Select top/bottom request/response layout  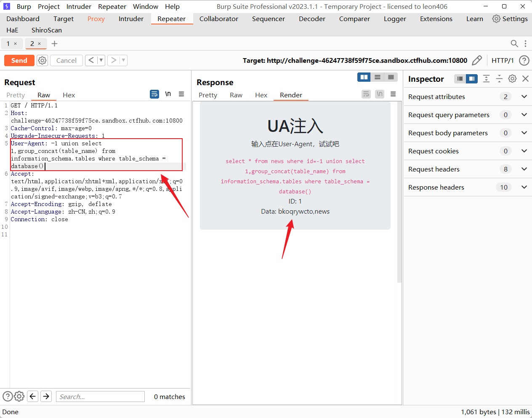(x=378, y=77)
